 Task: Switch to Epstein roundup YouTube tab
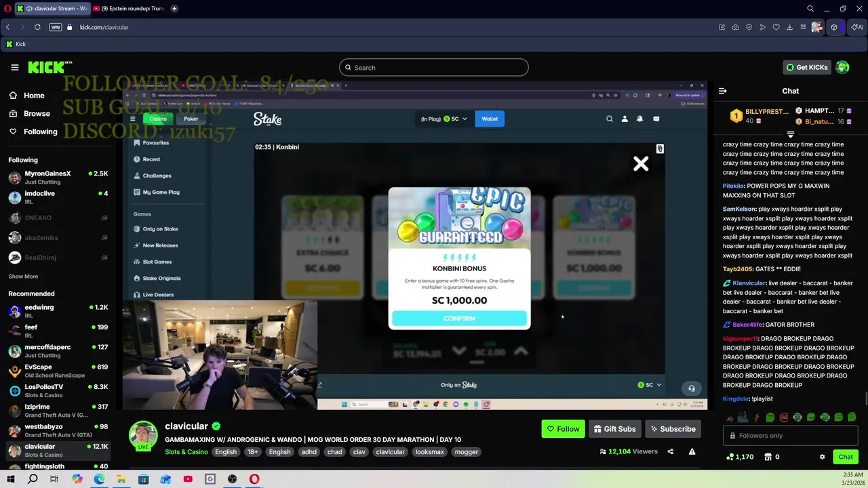(129, 8)
